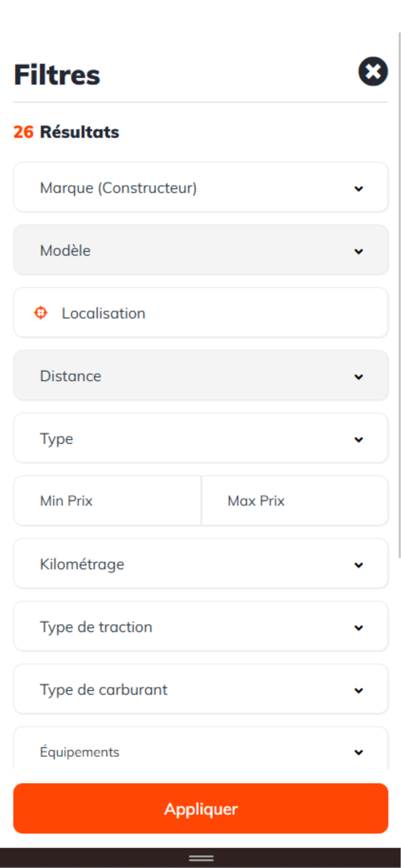Click the Min Prix input field
The height and width of the screenshot is (868, 401).
pos(107,501)
